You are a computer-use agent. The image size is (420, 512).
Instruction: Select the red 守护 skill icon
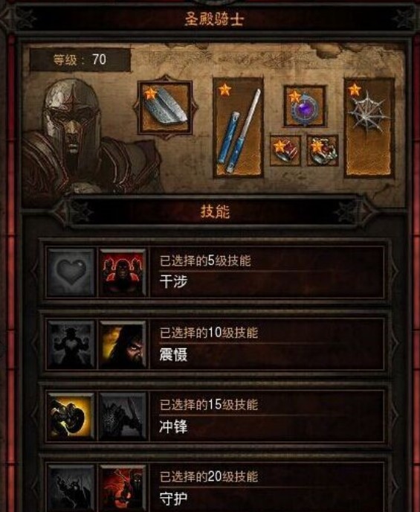click(123, 488)
